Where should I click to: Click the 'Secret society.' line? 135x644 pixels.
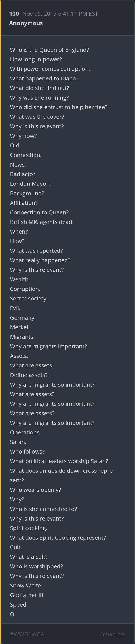coord(29,299)
